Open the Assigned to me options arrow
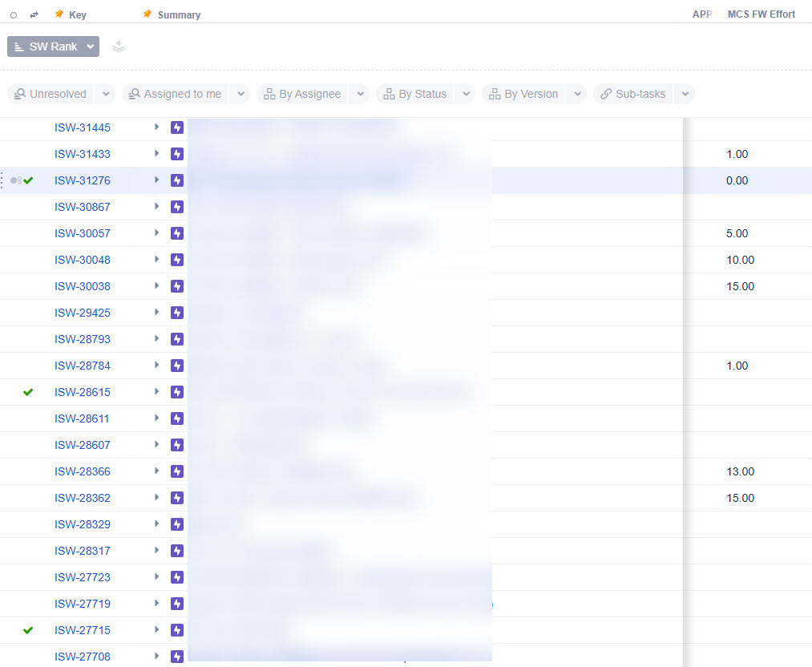The width and height of the screenshot is (812, 667). [x=240, y=94]
